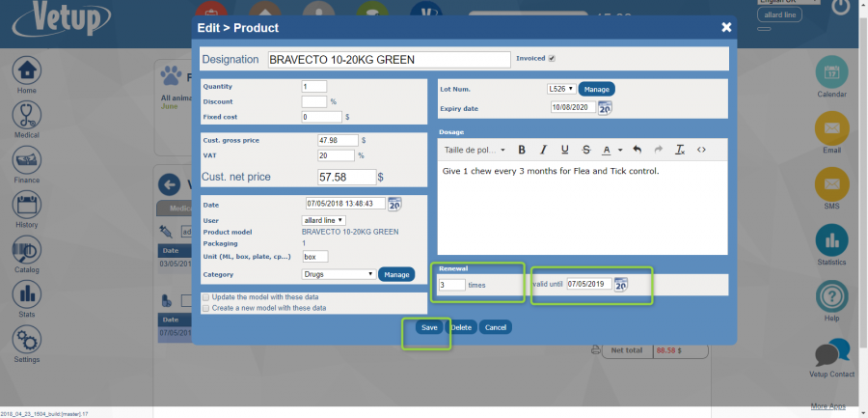Click the Fixed cost input field

coord(321,117)
